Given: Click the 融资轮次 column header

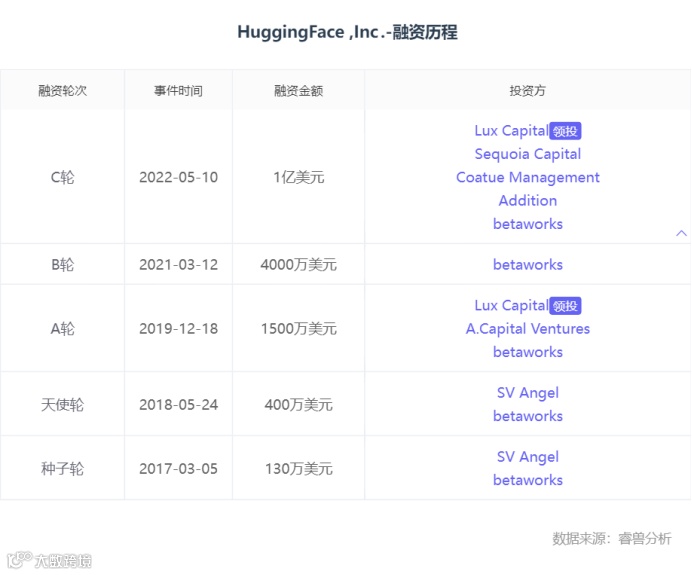Looking at the screenshot, I should point(62,91).
